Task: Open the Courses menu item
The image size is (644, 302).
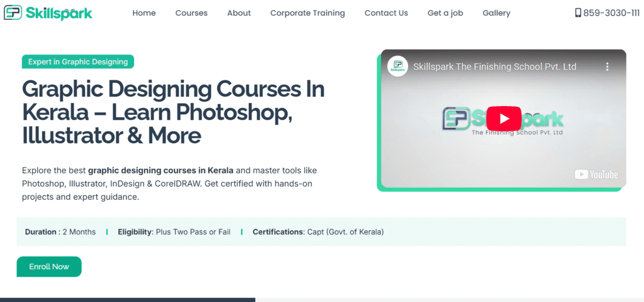Action: tap(191, 13)
